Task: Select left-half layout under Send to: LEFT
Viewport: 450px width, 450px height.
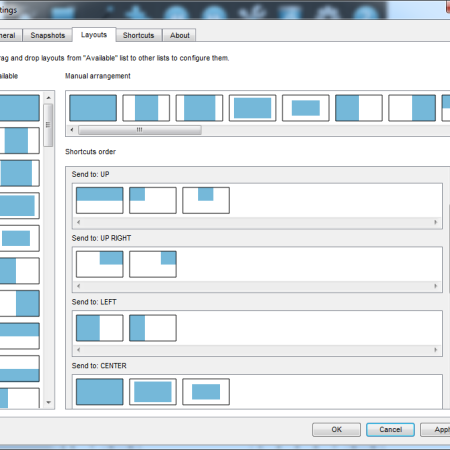Action: [100, 328]
